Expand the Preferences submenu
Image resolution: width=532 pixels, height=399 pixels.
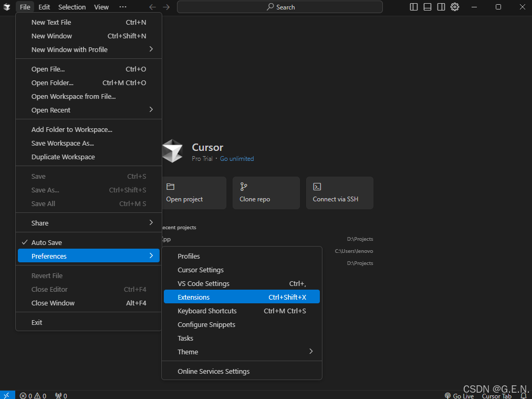point(89,255)
